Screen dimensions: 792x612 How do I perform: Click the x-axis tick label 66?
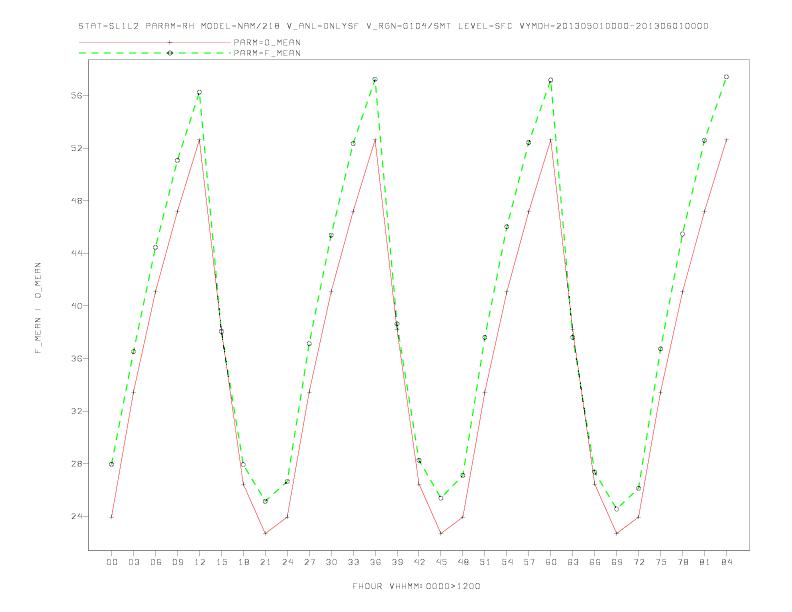pyautogui.click(x=595, y=562)
